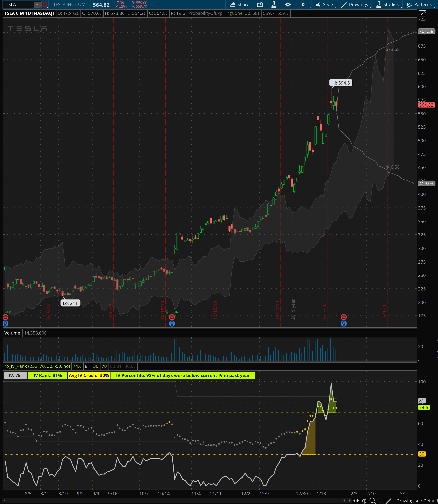This screenshot has width=438, height=504.
Task: Click the Lo: 211 price bubble
Action: click(70, 303)
